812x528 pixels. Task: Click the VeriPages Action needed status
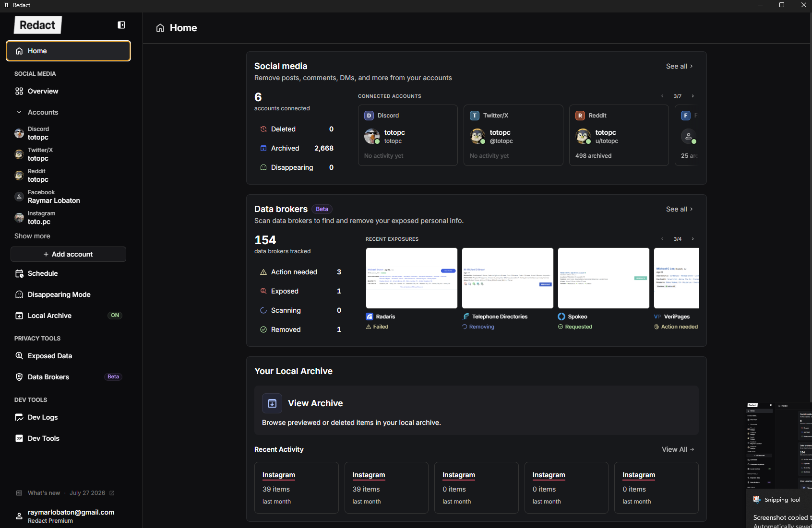[x=676, y=327]
